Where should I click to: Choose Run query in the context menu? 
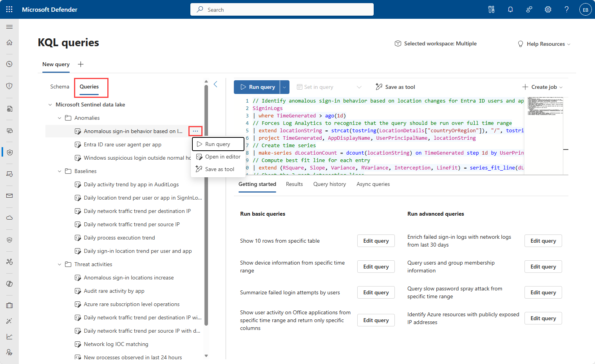pos(218,144)
